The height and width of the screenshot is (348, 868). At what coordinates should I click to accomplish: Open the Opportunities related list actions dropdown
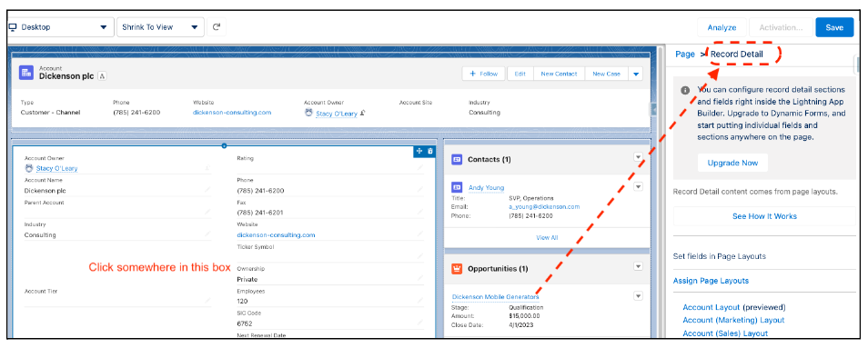(x=638, y=267)
